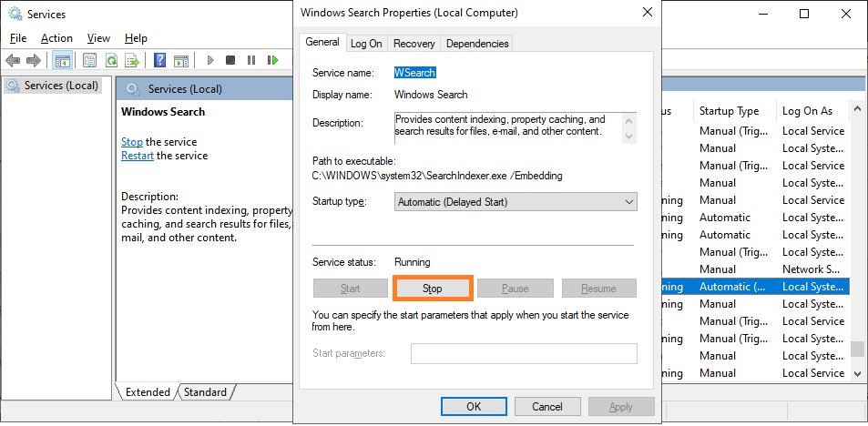
Task: Open the Action menu
Action: coord(56,38)
